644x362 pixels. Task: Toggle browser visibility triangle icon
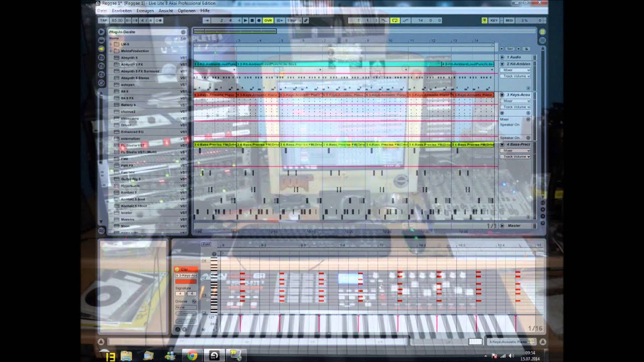(x=102, y=32)
